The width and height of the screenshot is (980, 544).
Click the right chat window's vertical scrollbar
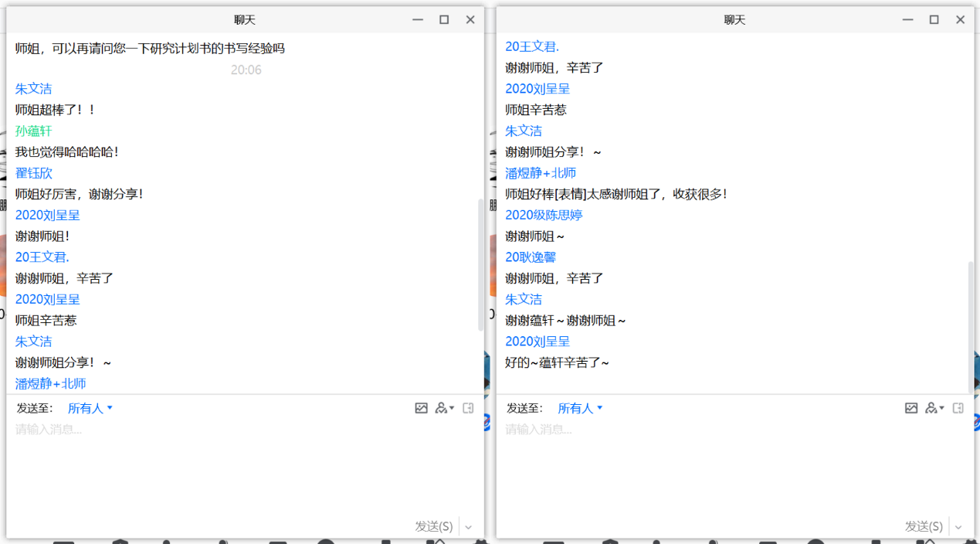[972, 328]
